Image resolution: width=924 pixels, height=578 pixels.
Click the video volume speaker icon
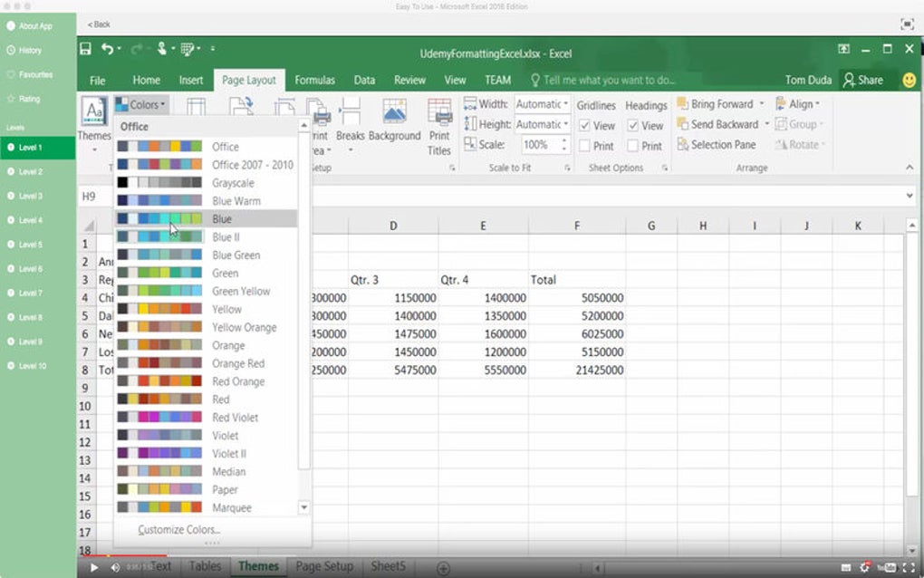(115, 567)
